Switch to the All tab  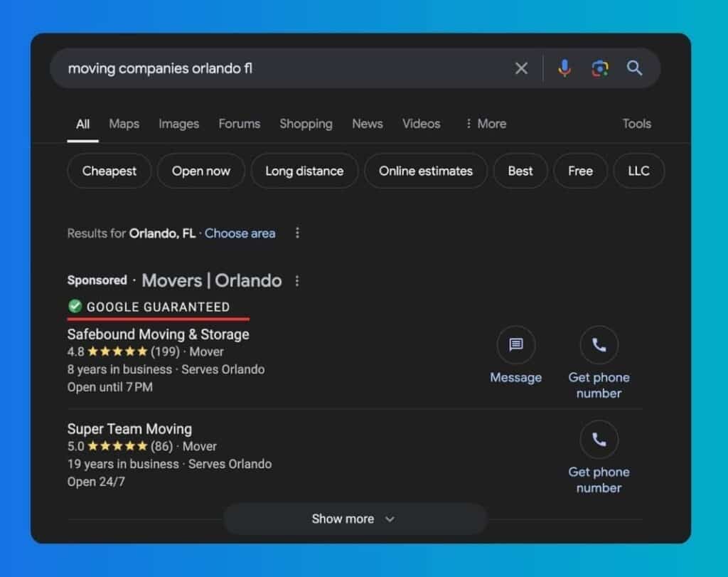pos(82,124)
